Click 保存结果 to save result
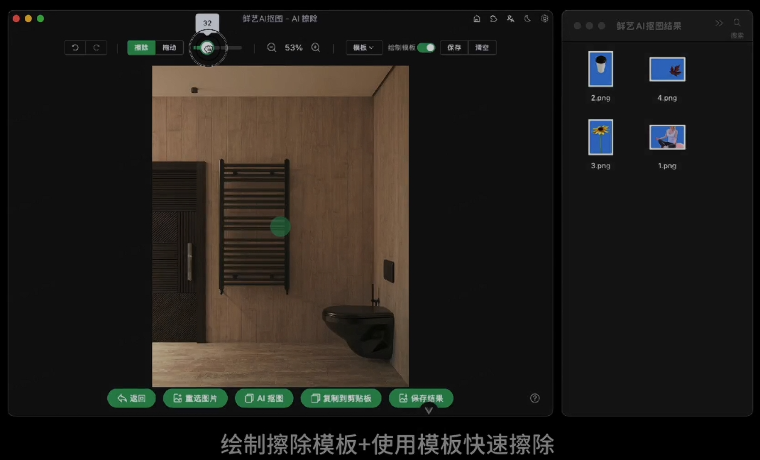Viewport: 760px width, 460px height. click(421, 398)
